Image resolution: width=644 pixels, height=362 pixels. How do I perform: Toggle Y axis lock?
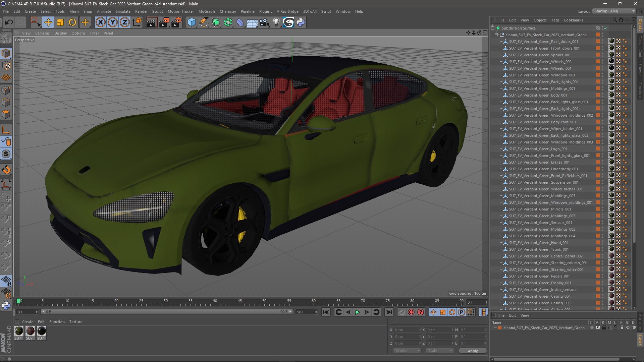click(x=113, y=22)
